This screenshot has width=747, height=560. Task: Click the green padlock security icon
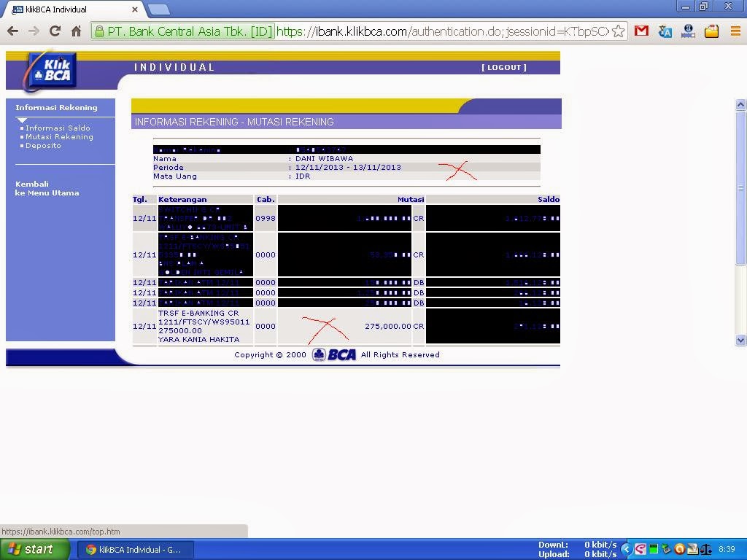click(x=99, y=31)
